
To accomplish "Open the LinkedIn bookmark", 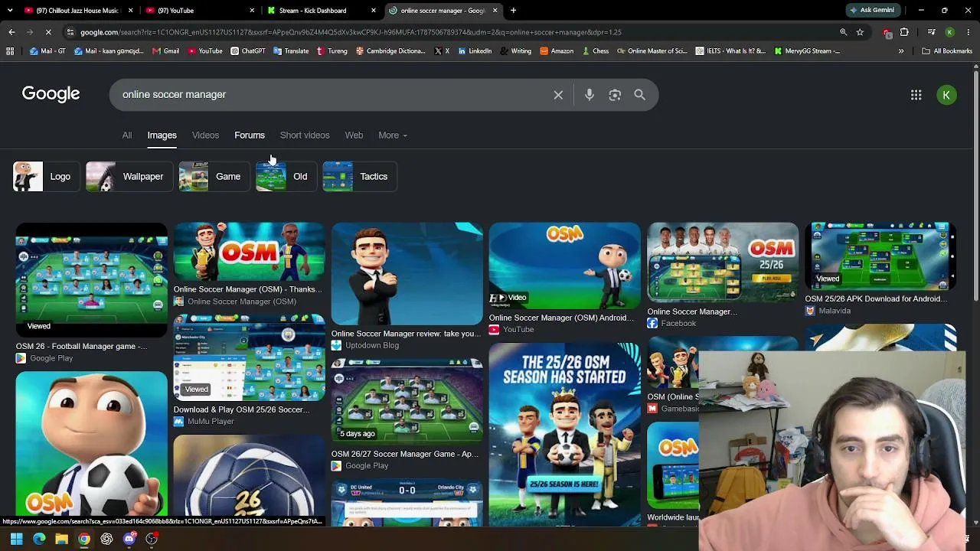I will (475, 51).
